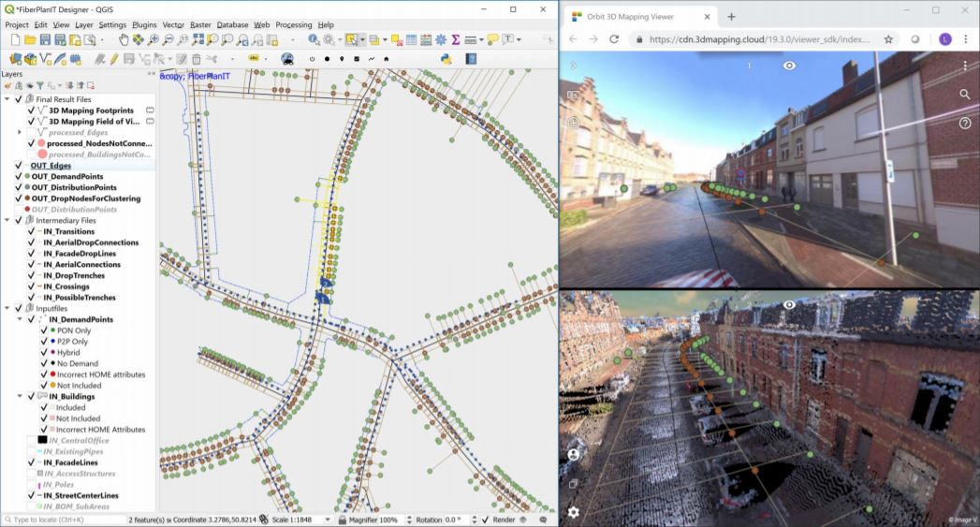Enable the IN_CentralOffice layer checkbox
The image size is (980, 527).
[x=31, y=440]
